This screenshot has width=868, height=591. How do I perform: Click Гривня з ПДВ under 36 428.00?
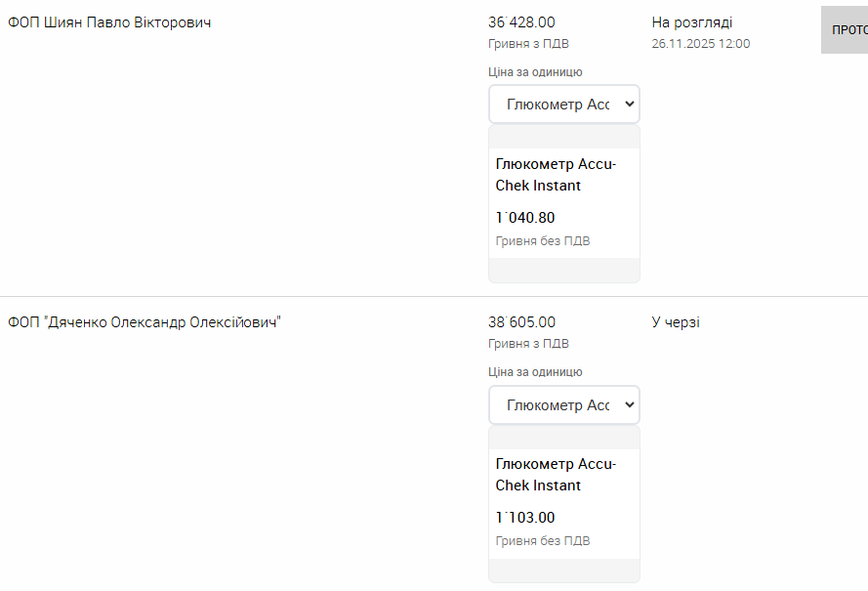tap(528, 43)
